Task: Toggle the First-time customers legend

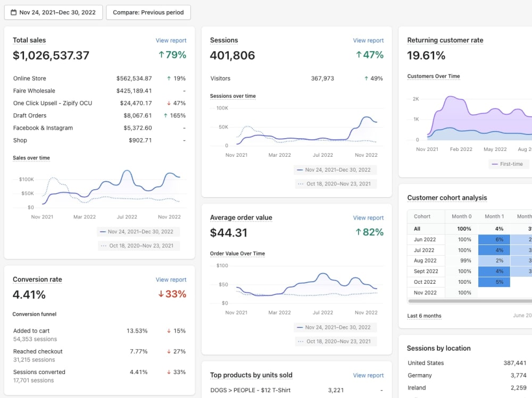Action: pos(508,164)
